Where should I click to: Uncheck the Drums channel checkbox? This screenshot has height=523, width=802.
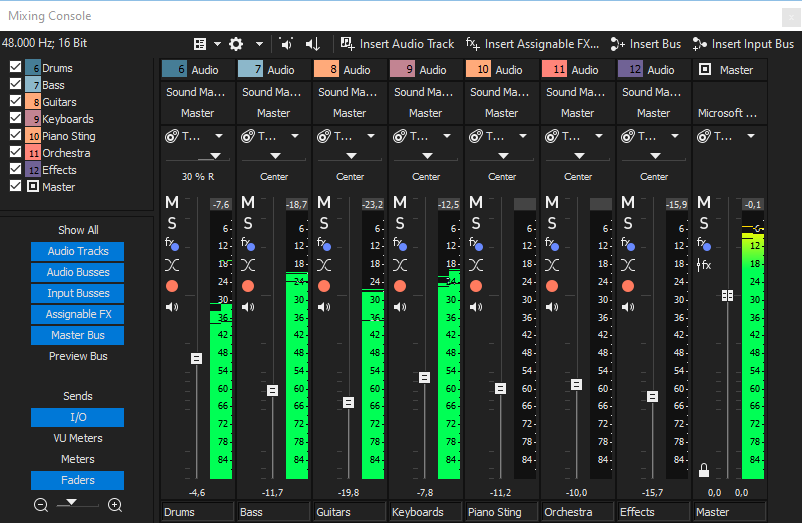[x=15, y=68]
